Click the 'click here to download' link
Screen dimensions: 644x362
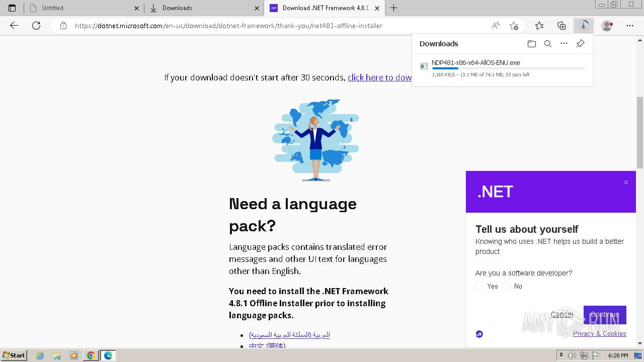[x=379, y=77]
